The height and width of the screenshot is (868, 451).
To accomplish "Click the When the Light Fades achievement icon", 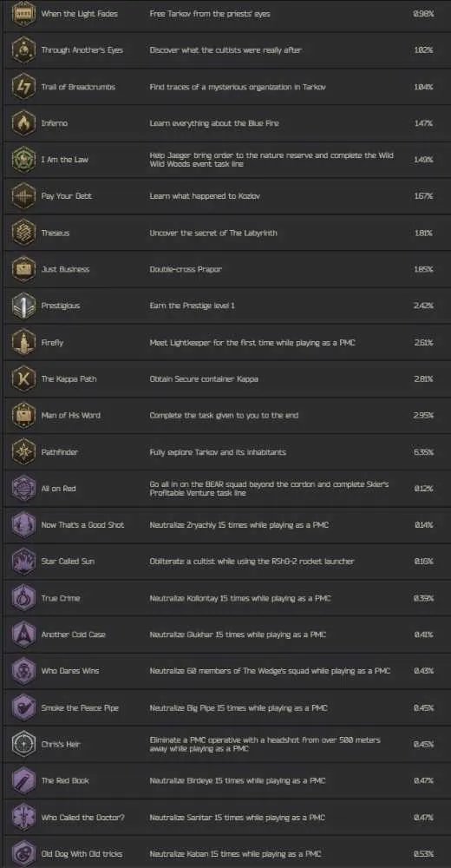I will [x=23, y=13].
